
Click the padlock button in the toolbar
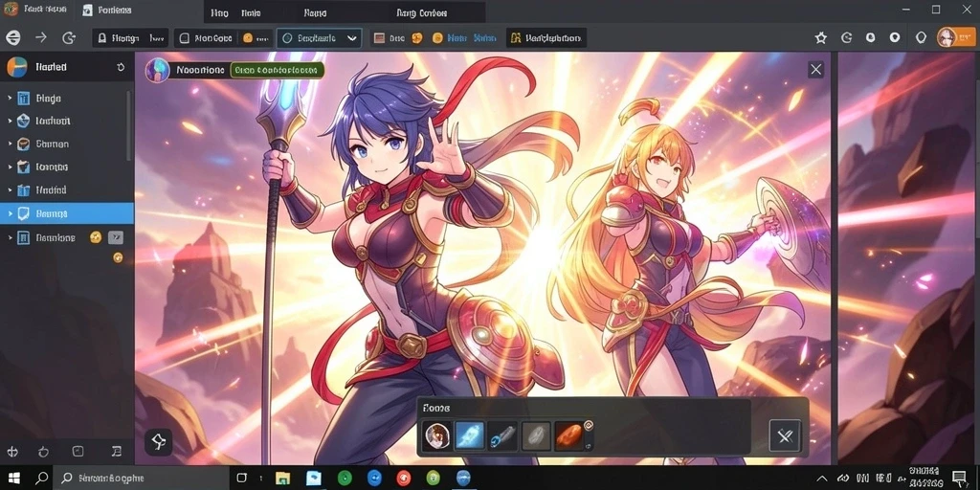coord(130,38)
